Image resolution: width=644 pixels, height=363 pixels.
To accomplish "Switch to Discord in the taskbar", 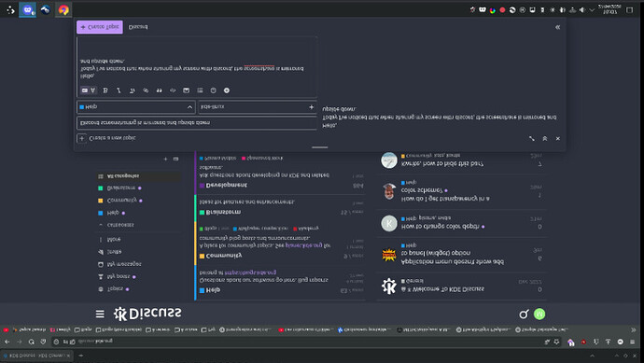I will (27, 10).
